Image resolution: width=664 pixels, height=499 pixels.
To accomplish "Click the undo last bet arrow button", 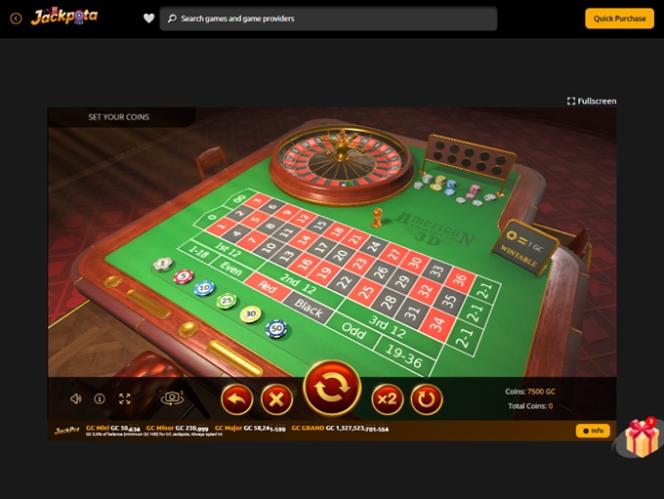I will [237, 399].
